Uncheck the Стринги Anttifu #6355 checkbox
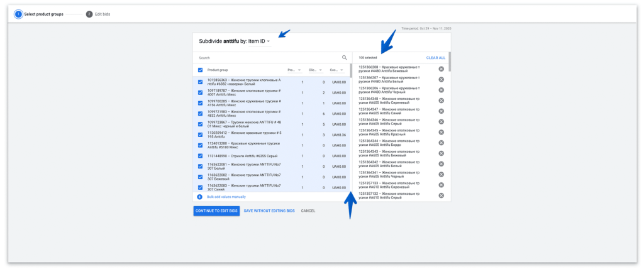This screenshot has height=269, width=644. (200, 156)
